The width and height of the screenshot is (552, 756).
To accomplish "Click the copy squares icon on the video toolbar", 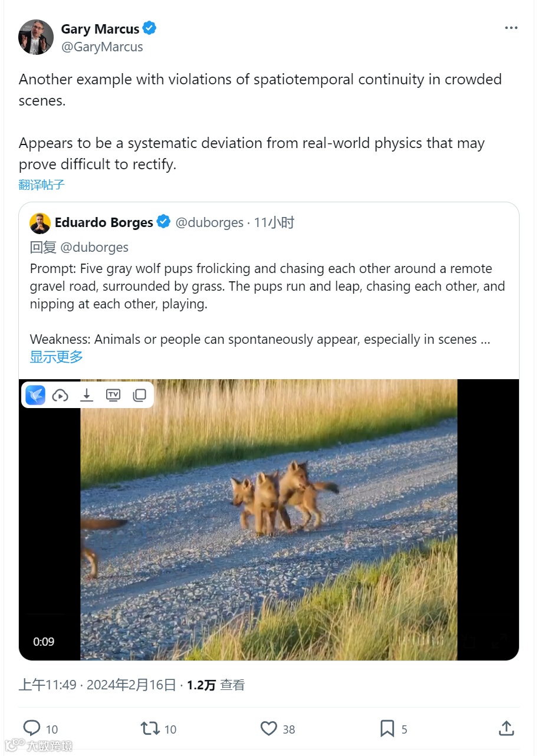I will click(140, 395).
